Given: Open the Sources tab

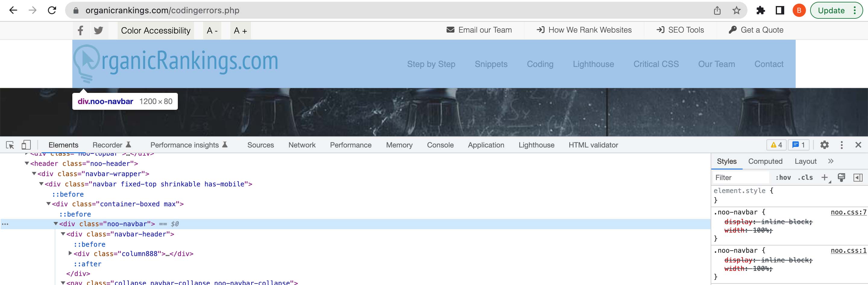Looking at the screenshot, I should point(260,145).
